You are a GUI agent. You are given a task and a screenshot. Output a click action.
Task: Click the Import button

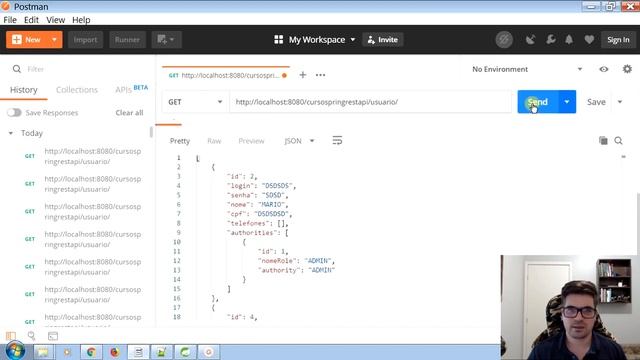tap(85, 40)
